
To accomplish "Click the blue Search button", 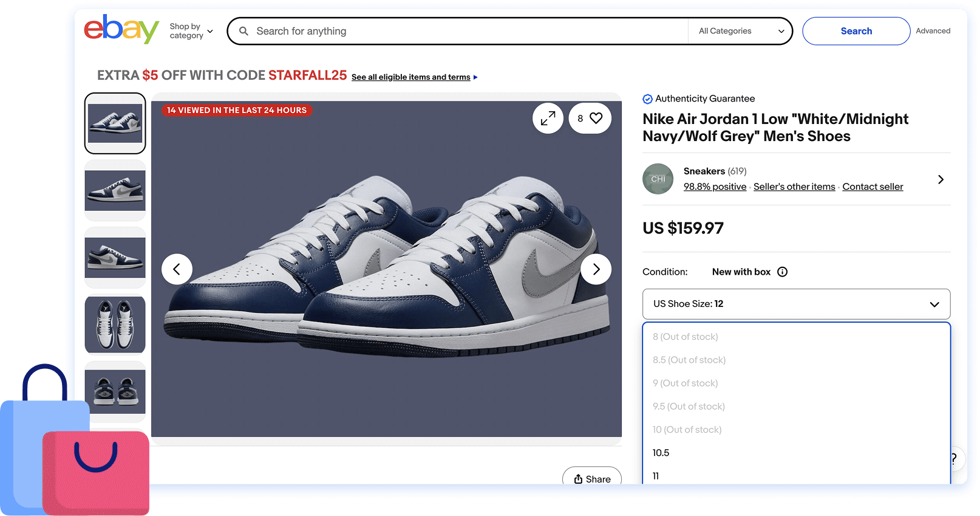I will coord(856,31).
